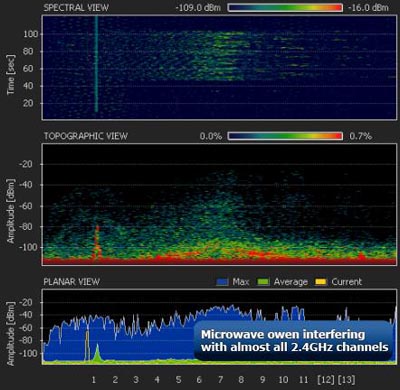Click the 0.0% density label
This screenshot has width=400, height=390.
pos(211,136)
